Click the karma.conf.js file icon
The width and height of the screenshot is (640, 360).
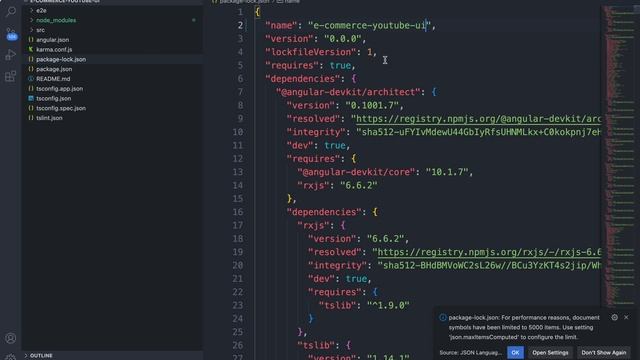31,49
